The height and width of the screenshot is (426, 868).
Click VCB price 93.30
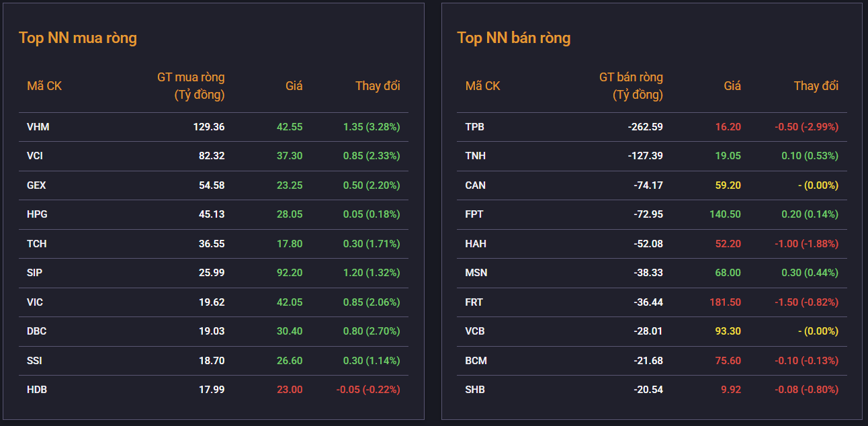728,331
